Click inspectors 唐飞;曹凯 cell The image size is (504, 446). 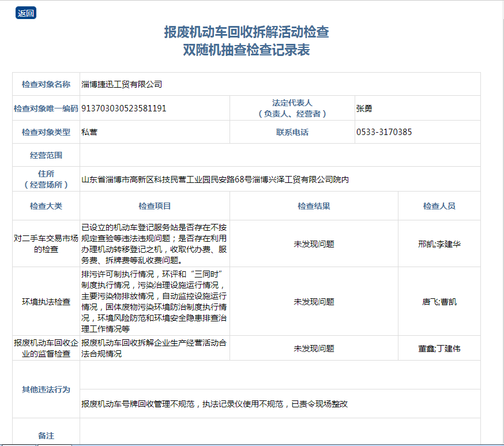[x=439, y=301]
